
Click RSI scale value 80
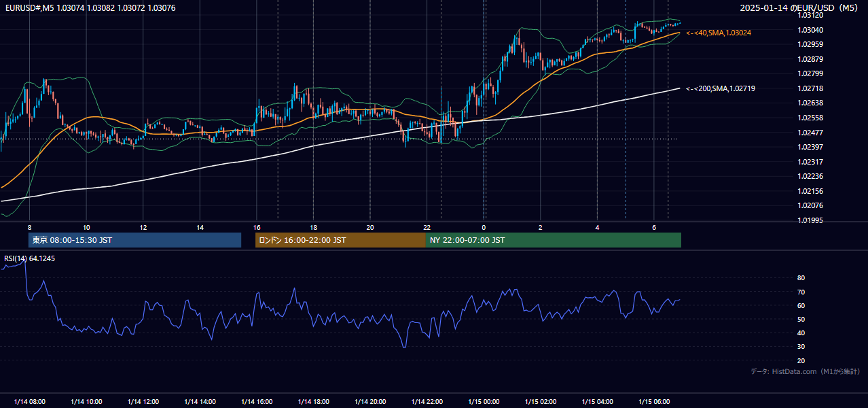tap(801, 278)
